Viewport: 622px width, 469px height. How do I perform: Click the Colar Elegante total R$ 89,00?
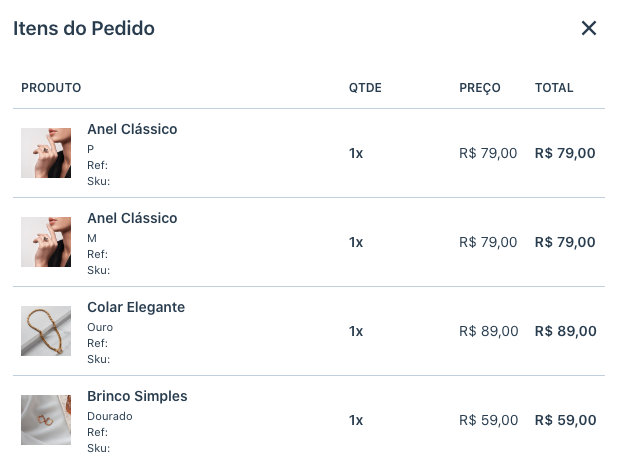565,331
